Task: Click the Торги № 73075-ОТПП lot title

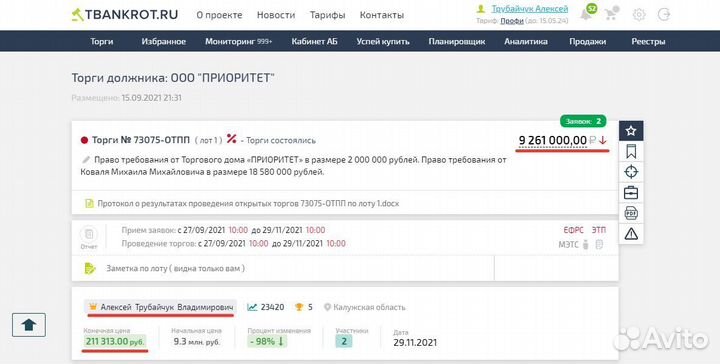Action: [x=141, y=140]
